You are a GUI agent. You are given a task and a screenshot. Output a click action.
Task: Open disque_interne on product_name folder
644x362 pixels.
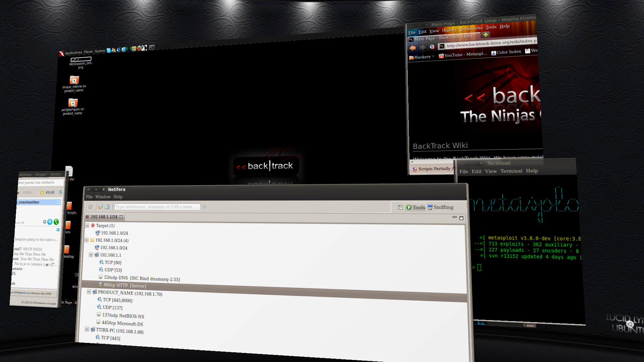[x=74, y=84]
